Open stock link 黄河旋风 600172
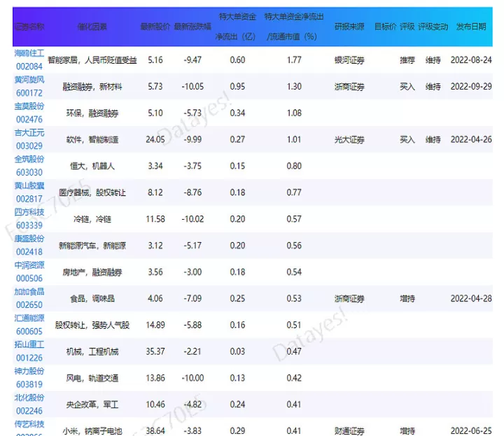504x436 pixels. (x=29, y=86)
